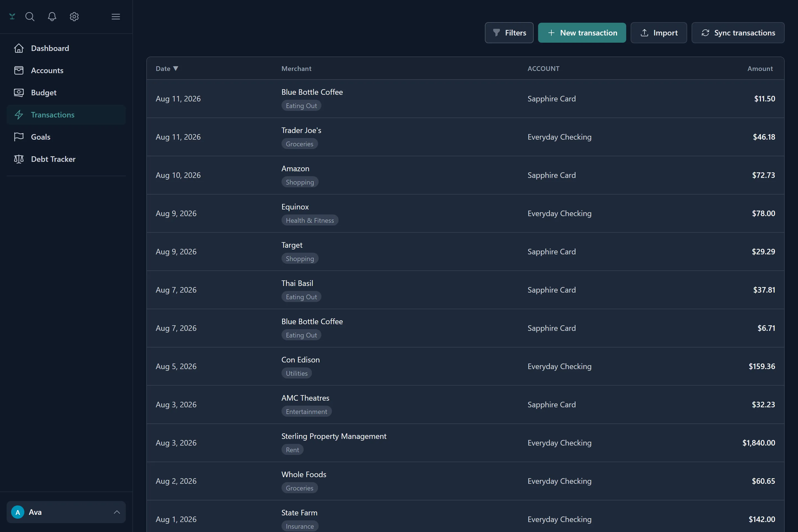
Task: Click the Aug 10, 2026 date
Action: (x=178, y=175)
